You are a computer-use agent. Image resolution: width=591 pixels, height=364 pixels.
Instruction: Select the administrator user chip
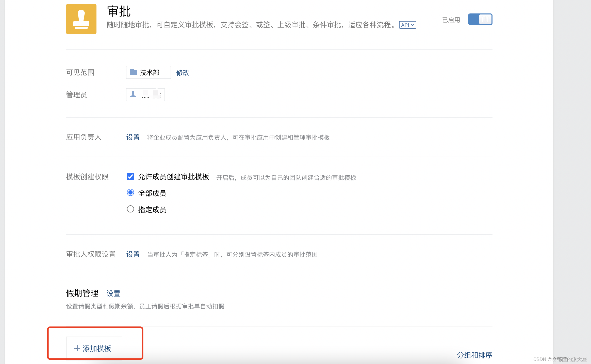click(x=145, y=95)
